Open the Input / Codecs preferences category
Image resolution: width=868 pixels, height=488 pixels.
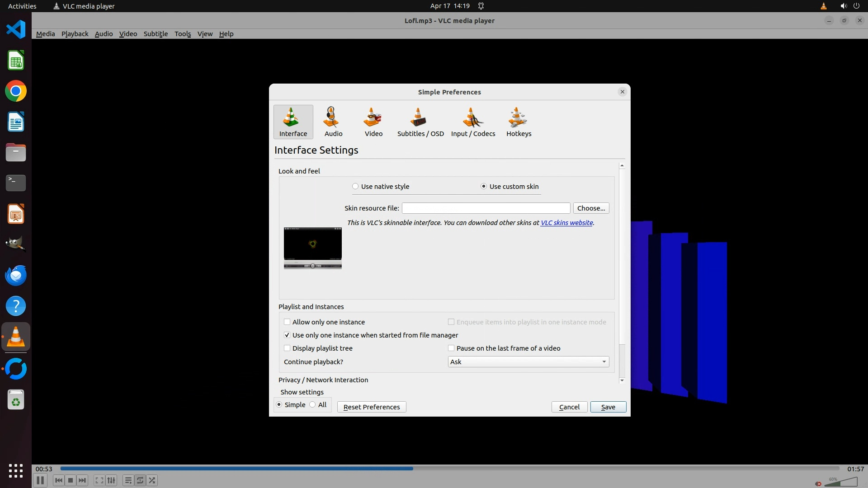(473, 122)
